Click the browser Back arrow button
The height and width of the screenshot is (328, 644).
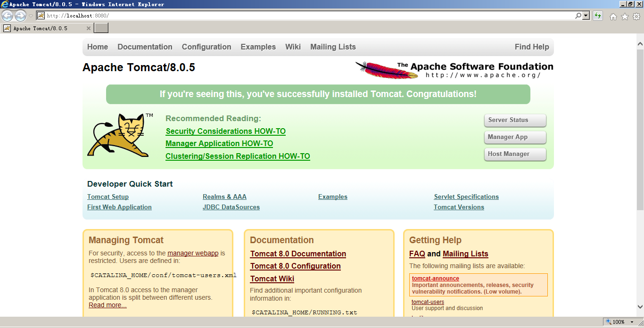(8, 16)
